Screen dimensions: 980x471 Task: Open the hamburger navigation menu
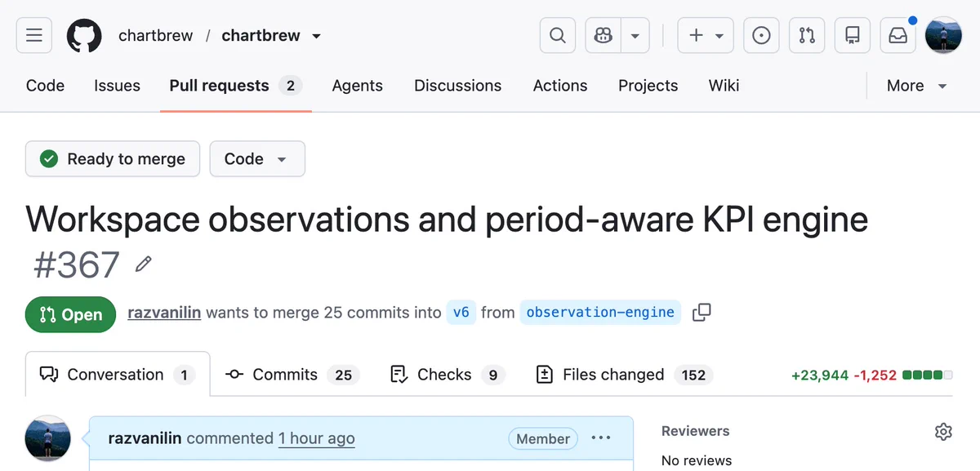[34, 36]
